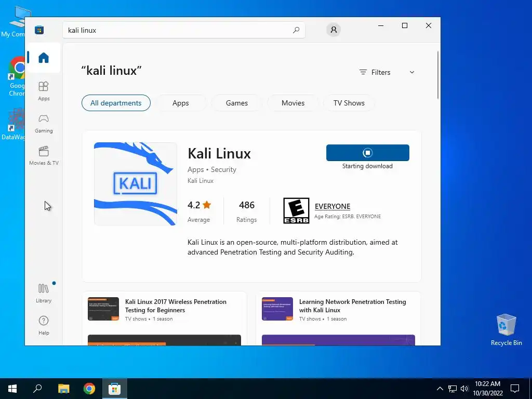Open the Kali Linux app title
Screen dimensions: 532x399
click(x=219, y=153)
